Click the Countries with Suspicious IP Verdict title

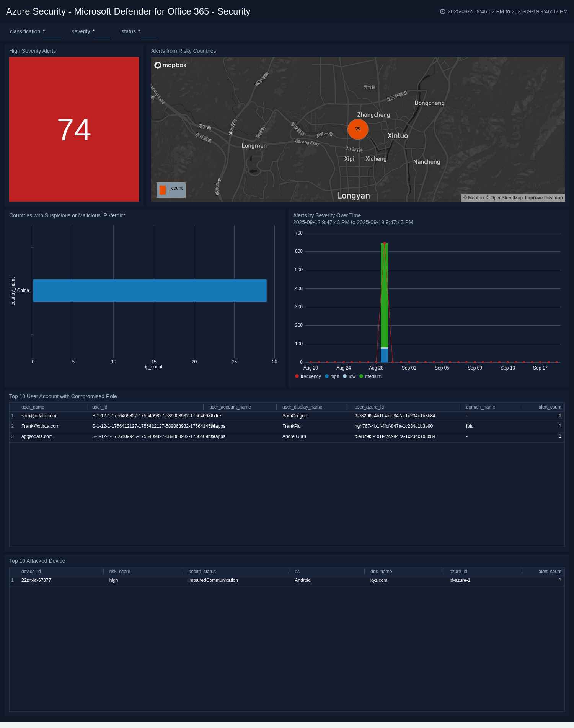pyautogui.click(x=67, y=215)
